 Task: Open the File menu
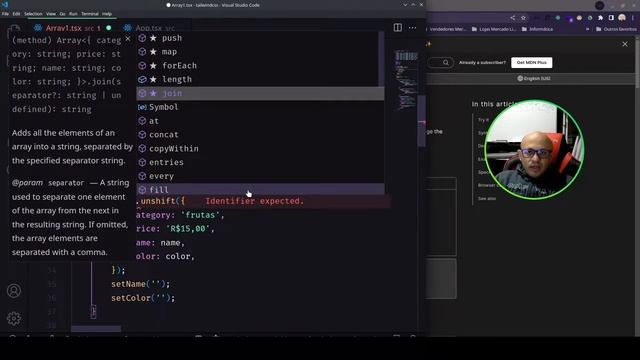pyautogui.click(x=5, y=13)
